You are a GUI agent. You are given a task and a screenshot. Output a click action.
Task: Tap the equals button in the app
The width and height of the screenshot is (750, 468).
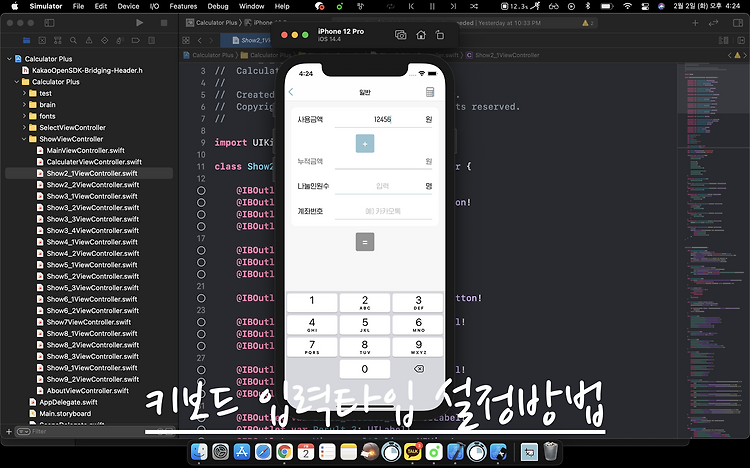point(365,242)
